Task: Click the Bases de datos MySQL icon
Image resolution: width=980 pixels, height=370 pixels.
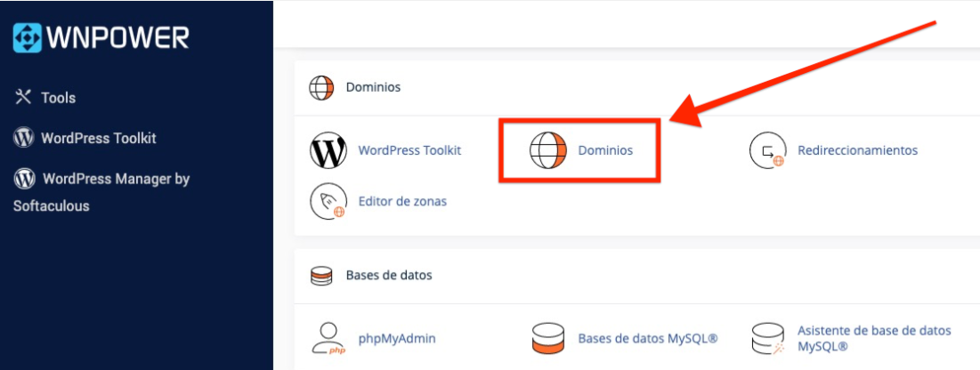Action: [x=548, y=340]
